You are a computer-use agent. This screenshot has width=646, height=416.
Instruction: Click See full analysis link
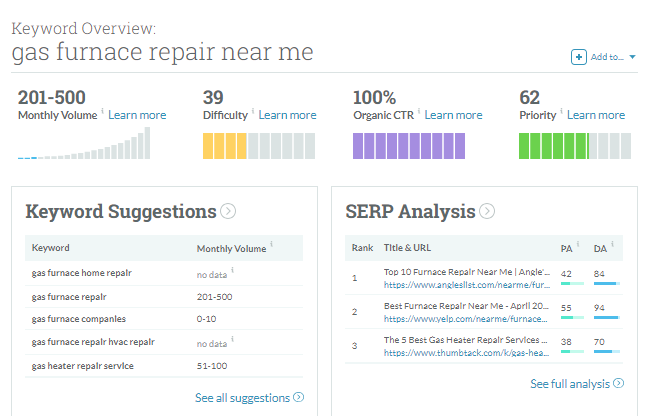(x=570, y=384)
